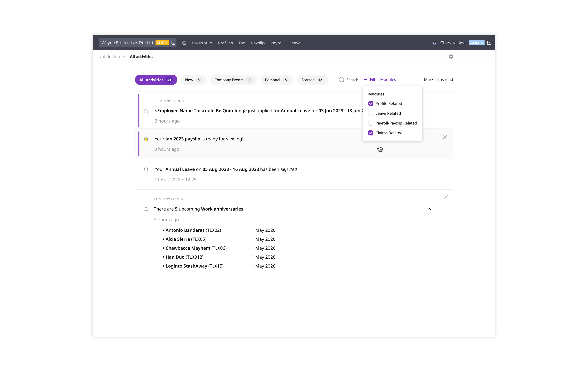Enable the Leave Related checkbox
Screen dimensions: 588x372
[x=371, y=113]
